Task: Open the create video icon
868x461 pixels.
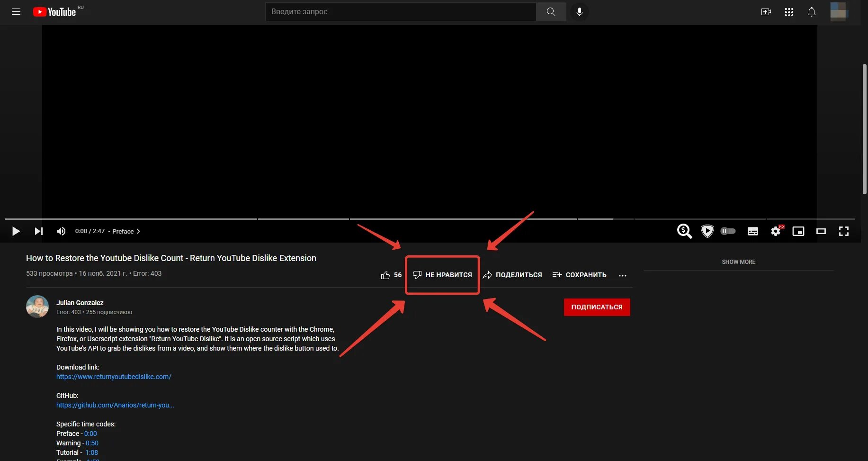Action: 766,12
